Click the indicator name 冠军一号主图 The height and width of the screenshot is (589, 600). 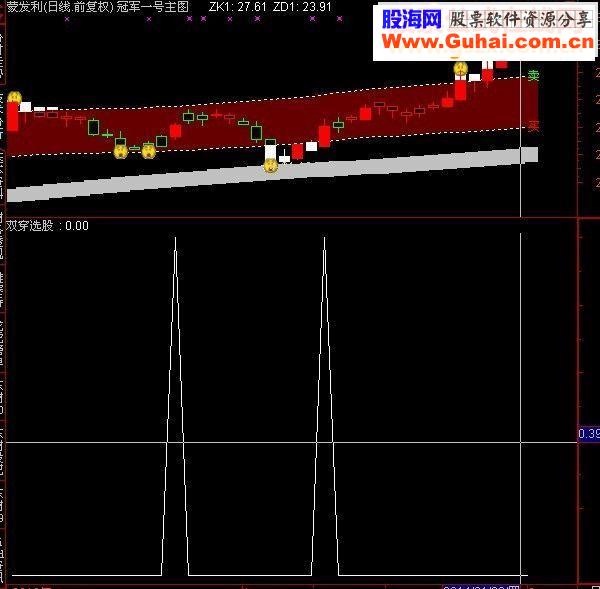tap(152, 7)
